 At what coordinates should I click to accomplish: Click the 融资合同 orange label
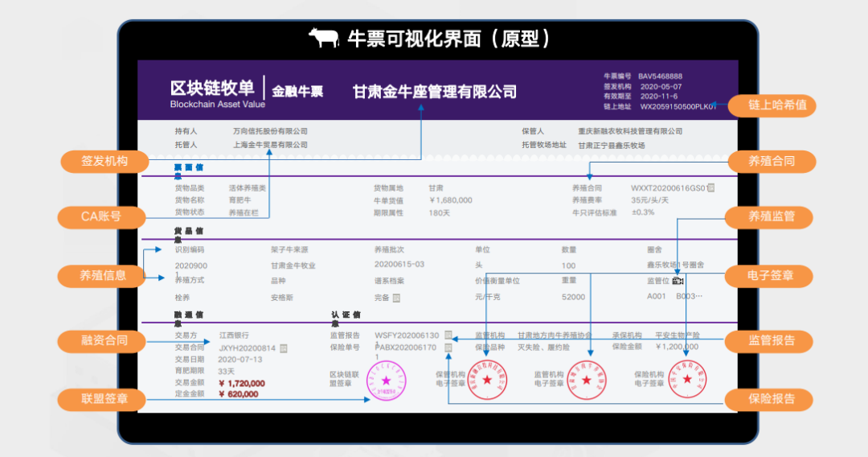(101, 340)
